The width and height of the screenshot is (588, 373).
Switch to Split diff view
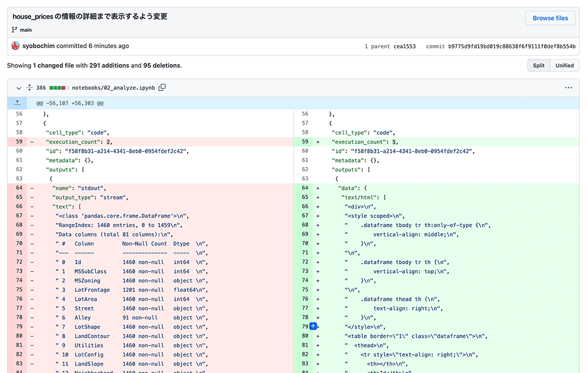(x=539, y=65)
